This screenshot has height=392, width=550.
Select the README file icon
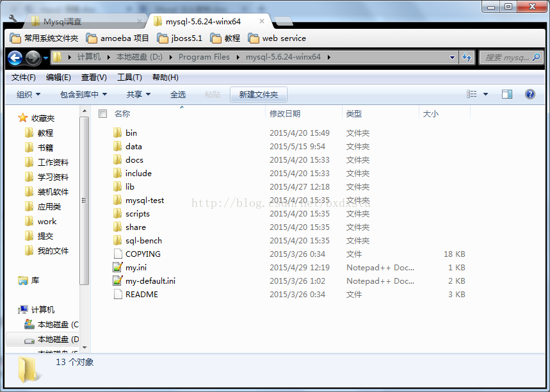118,294
